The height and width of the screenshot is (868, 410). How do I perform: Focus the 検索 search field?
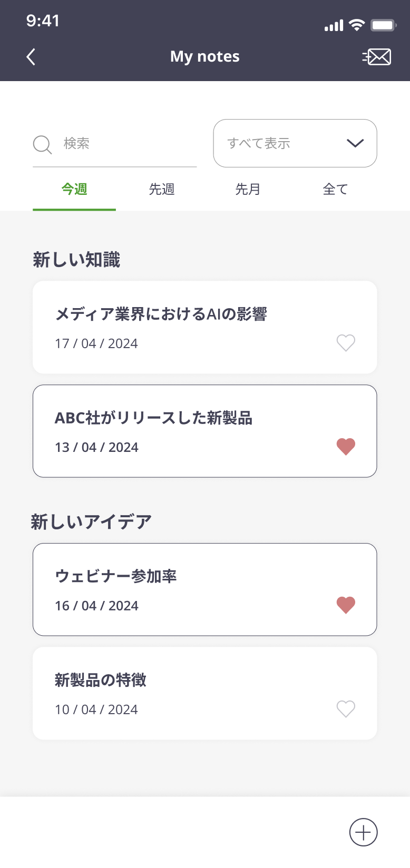[x=126, y=144]
